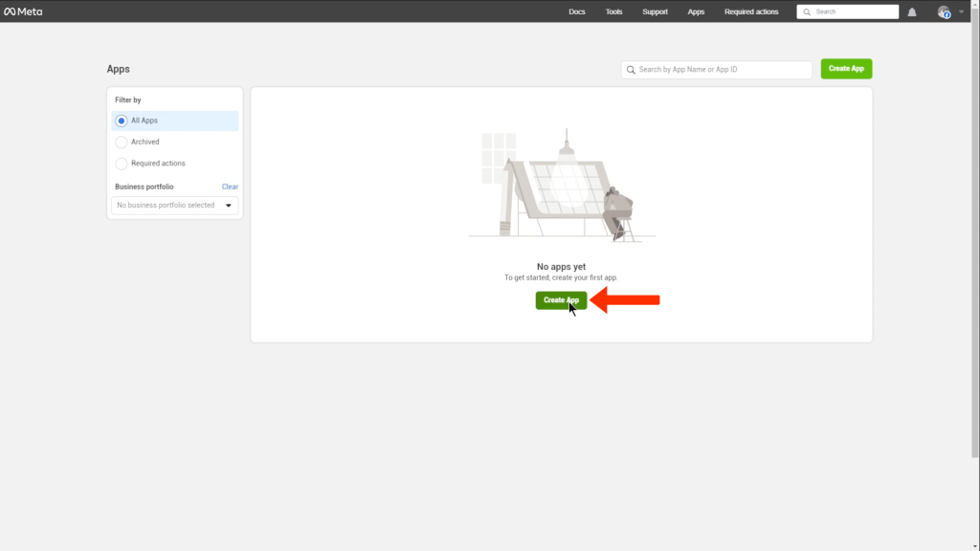The width and height of the screenshot is (980, 551).
Task: Expand the account dropdown arrow
Action: (x=961, y=11)
